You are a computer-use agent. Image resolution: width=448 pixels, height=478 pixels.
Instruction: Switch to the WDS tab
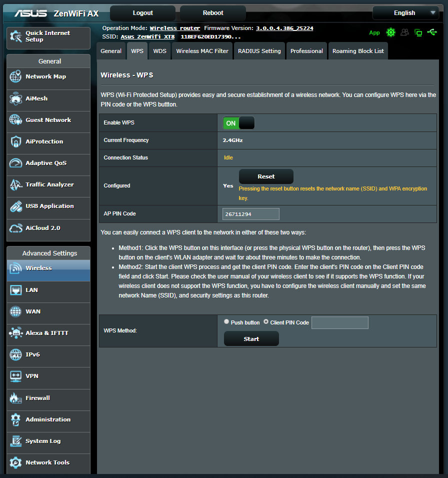(159, 51)
